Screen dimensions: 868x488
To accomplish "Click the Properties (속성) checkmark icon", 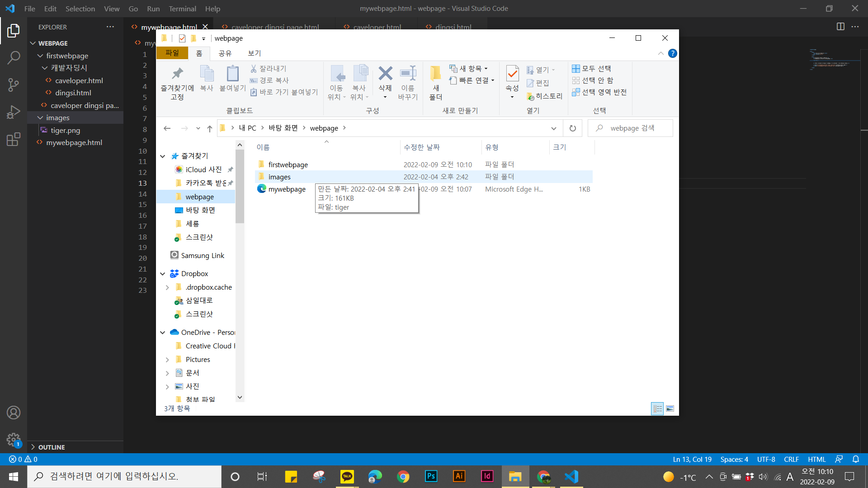I will point(512,74).
